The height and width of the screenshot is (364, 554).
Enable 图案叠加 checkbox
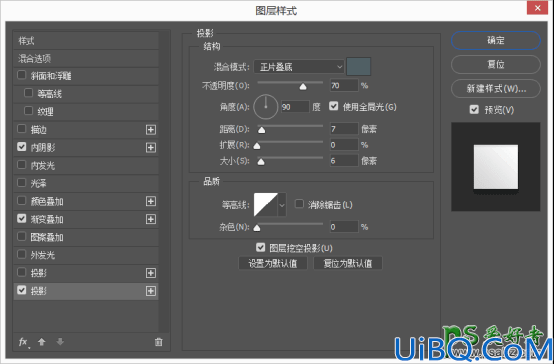coord(22,236)
